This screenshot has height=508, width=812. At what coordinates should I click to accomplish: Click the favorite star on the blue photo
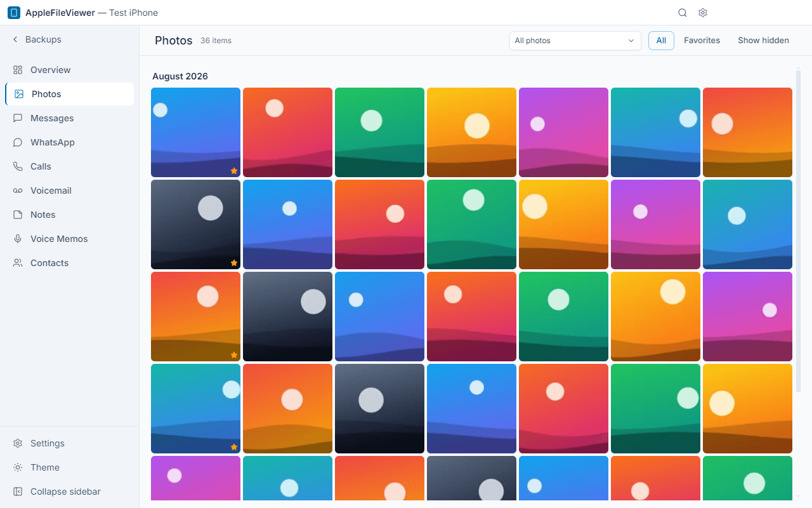(234, 171)
